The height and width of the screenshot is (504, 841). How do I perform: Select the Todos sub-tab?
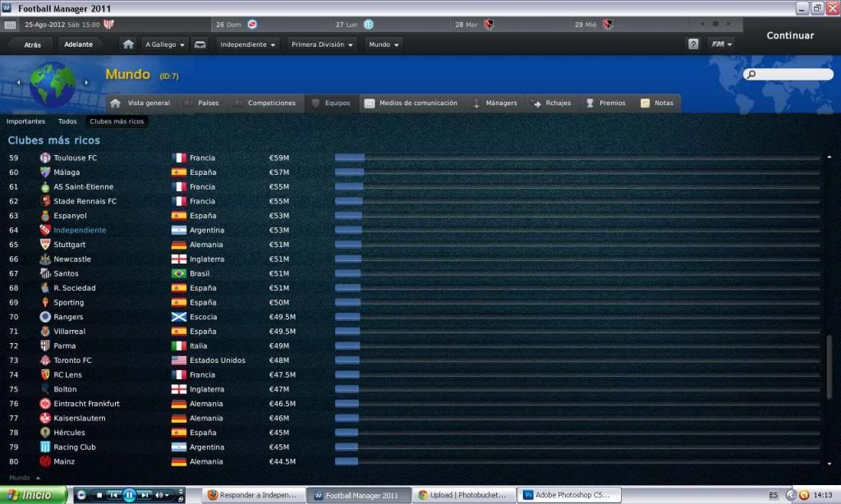pyautogui.click(x=67, y=121)
